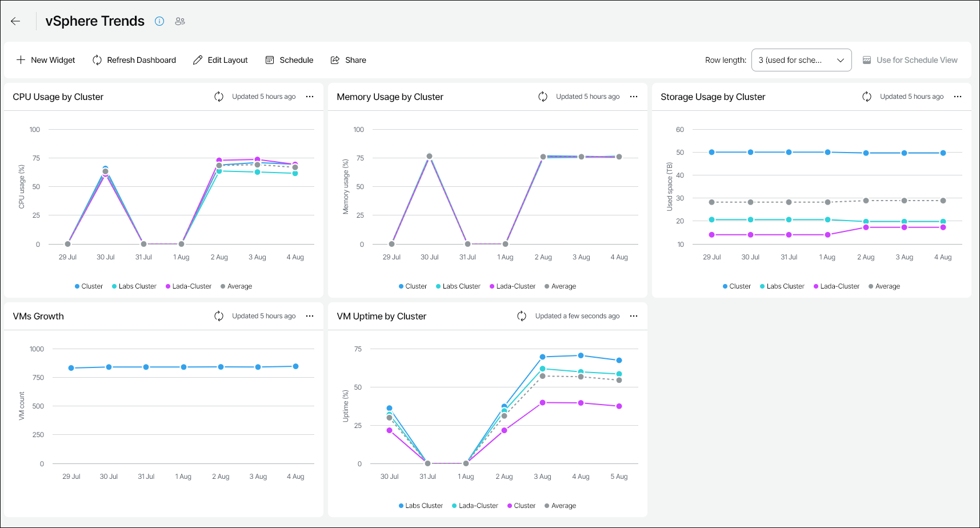Click the 29 Jul point in VMs Growth
This screenshot has width=980, height=528.
tap(71, 368)
